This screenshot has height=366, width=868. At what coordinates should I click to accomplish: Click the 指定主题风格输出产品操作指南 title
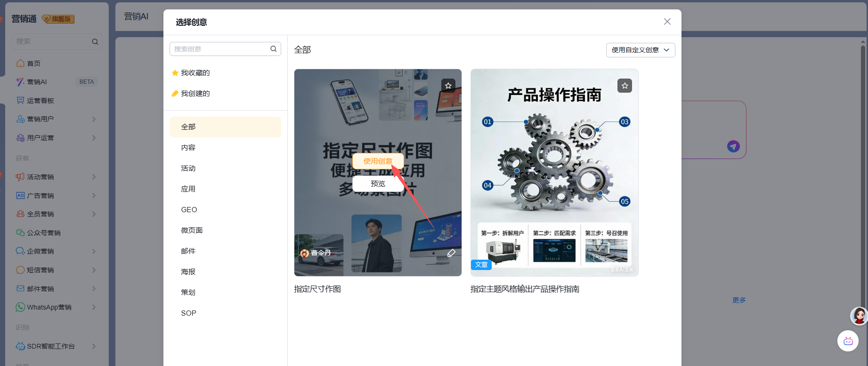click(525, 289)
